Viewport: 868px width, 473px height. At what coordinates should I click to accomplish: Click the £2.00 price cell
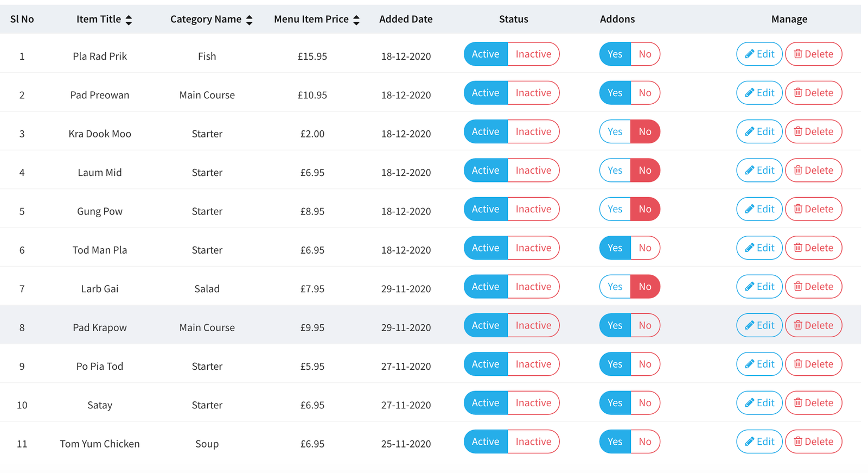[312, 134]
